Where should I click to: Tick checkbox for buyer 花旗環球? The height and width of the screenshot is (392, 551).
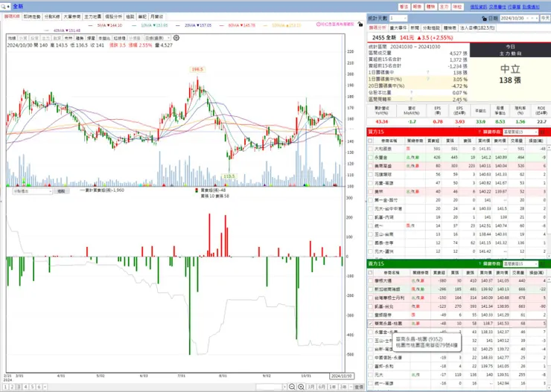tap(370, 174)
